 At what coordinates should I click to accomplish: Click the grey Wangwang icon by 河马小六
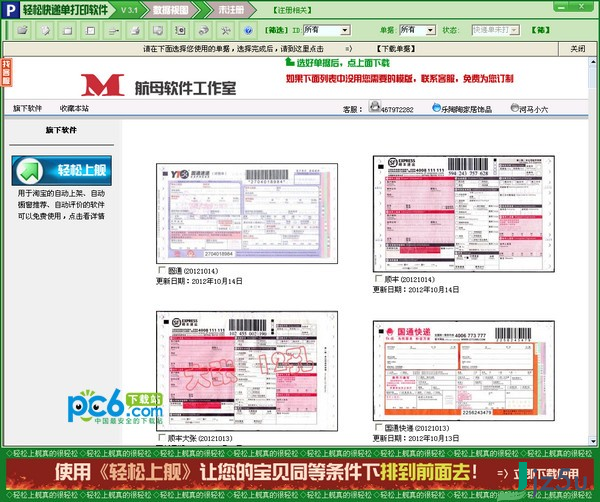click(x=515, y=108)
